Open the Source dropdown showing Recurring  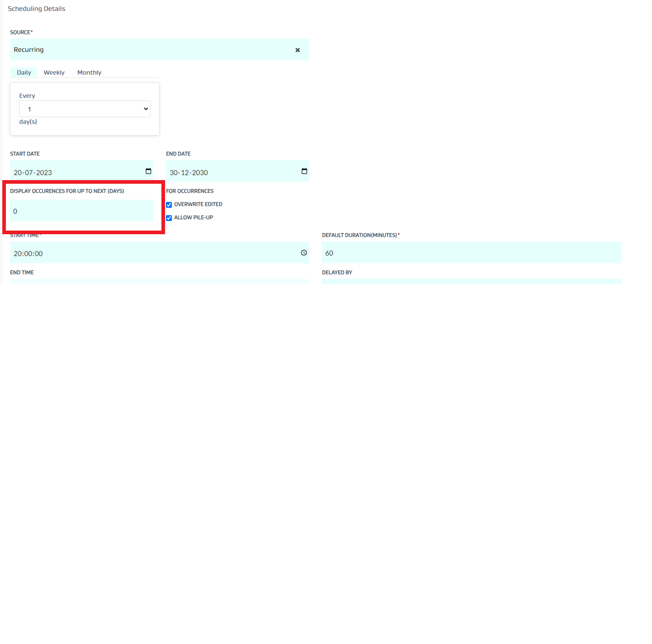tap(150, 50)
